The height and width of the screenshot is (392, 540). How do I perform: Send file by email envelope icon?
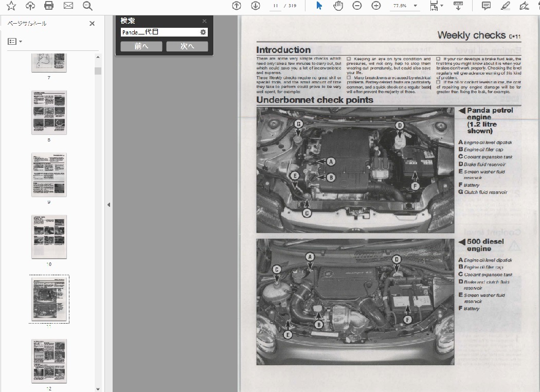(68, 6)
